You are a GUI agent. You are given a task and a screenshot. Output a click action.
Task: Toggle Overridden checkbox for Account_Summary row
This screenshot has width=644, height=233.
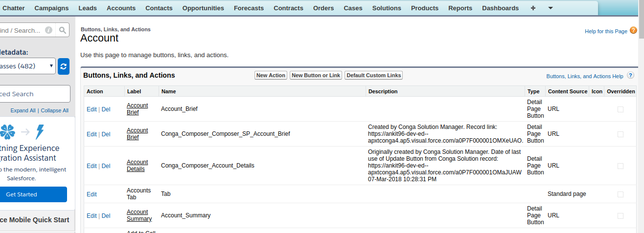point(621,216)
